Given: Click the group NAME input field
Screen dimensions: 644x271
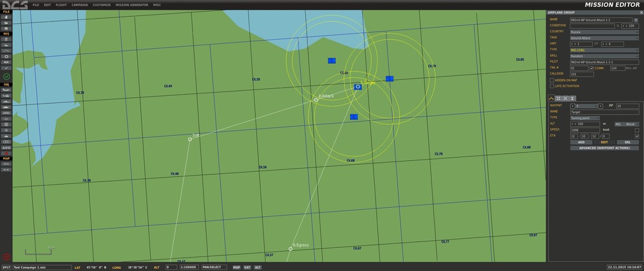Looking at the screenshot, I should [x=601, y=20].
